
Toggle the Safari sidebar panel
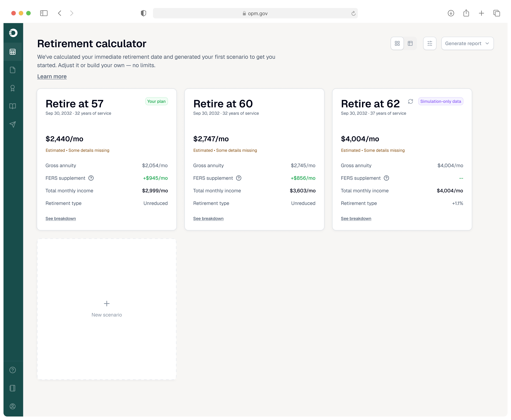44,13
